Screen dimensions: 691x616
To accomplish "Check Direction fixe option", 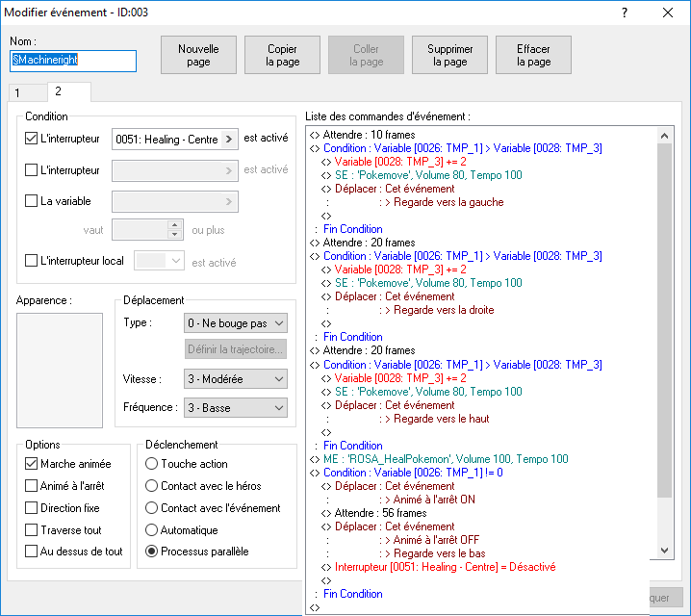I will coord(31,507).
